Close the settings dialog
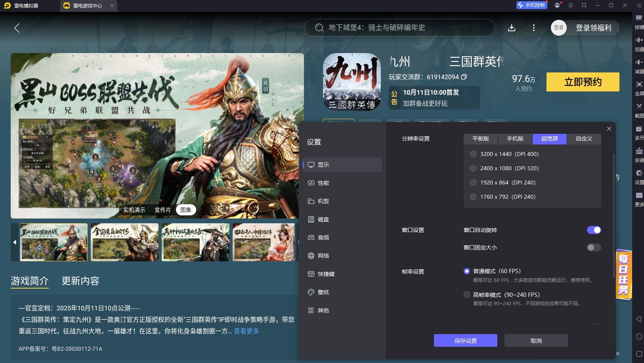The height and width of the screenshot is (363, 644). click(x=609, y=129)
